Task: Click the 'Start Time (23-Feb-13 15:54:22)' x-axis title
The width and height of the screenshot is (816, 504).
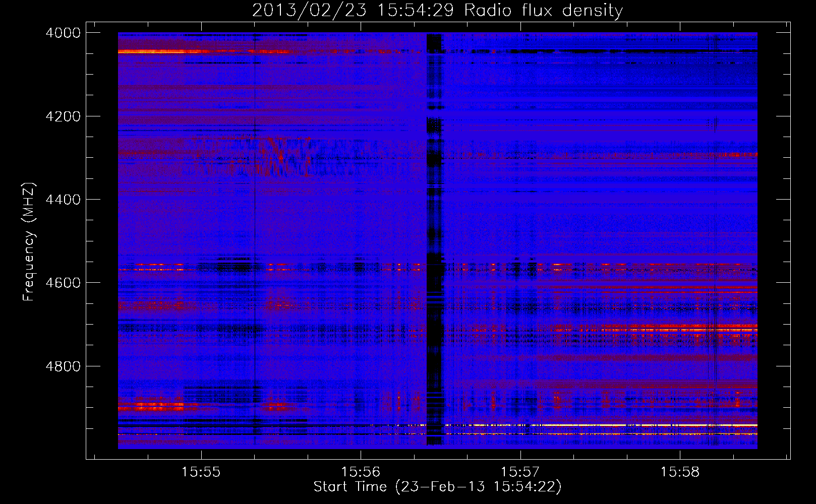Action: (437, 487)
